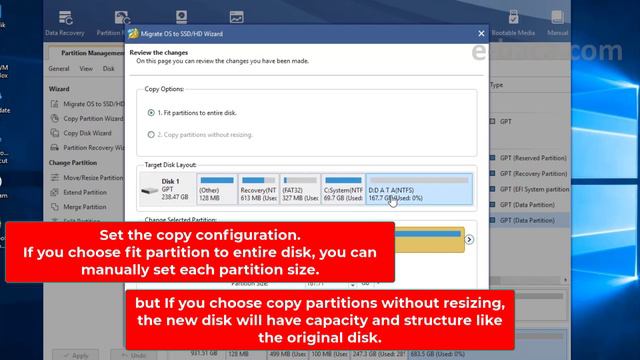Select the C:System 69.7 GB partition block
The width and height of the screenshot is (640, 360).
(x=343, y=189)
